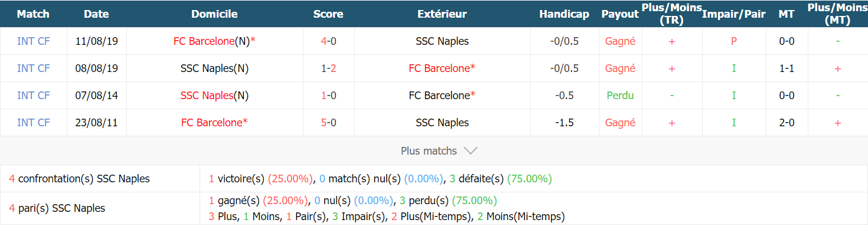Screen dimensions: 868x226
Task: Open FC Barcelone away team 07/08/14
Action: tap(442, 96)
